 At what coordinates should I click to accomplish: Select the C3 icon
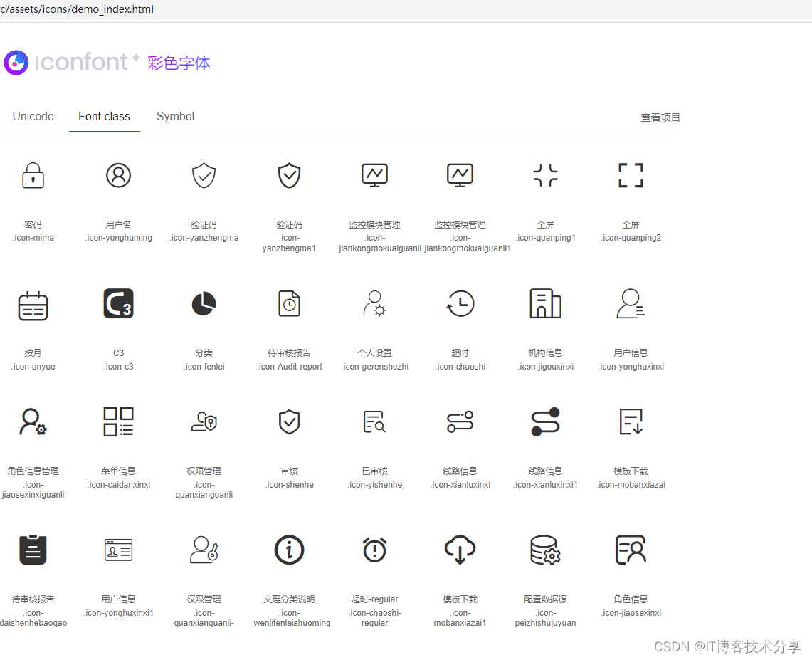118,303
